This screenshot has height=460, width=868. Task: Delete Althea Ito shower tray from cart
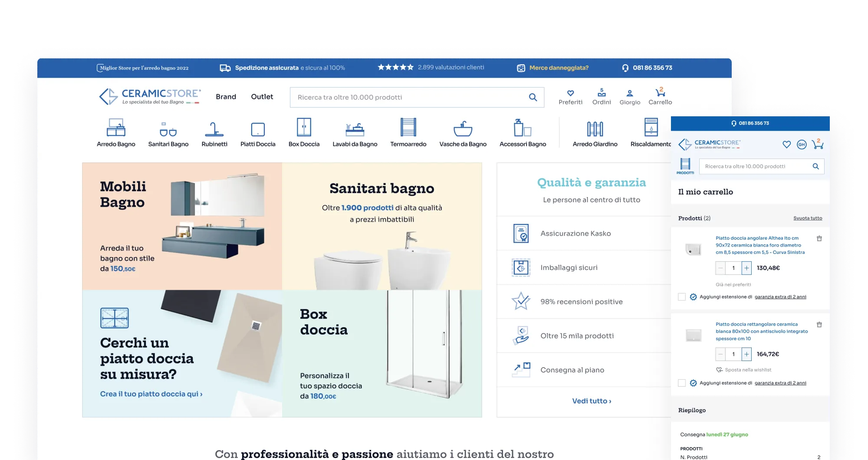click(x=819, y=238)
